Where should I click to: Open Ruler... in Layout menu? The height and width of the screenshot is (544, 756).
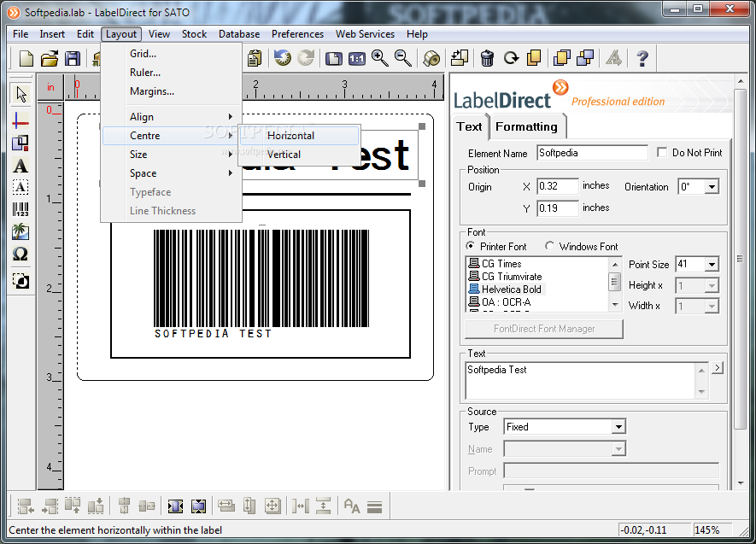tap(172, 73)
